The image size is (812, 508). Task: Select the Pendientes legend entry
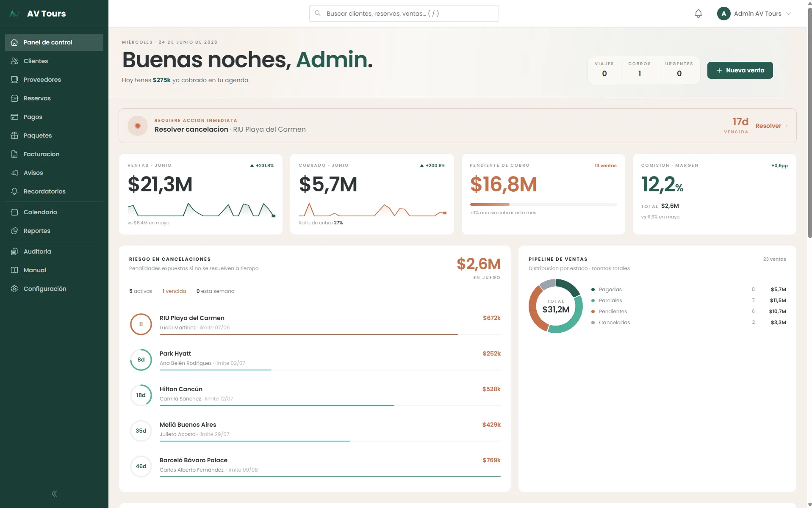pos(688,312)
